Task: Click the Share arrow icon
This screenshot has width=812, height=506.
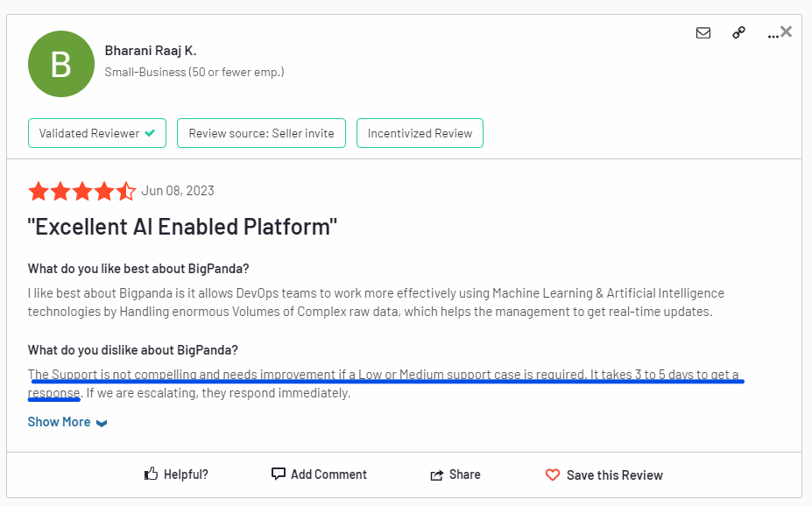Action: pos(437,474)
